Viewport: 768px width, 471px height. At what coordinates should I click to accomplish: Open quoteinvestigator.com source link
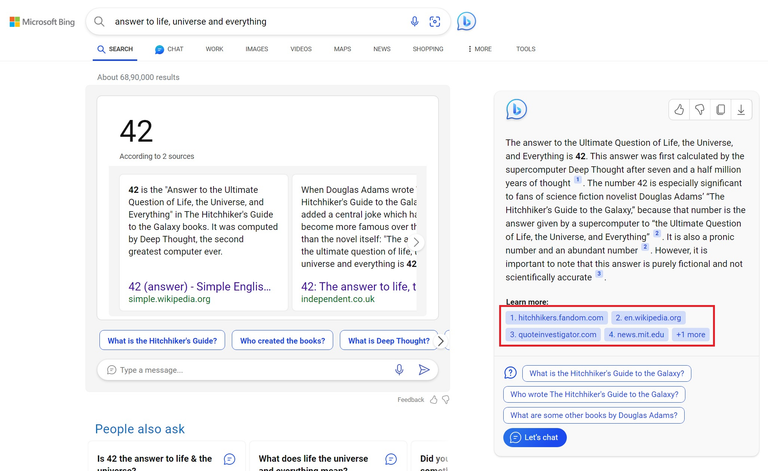(553, 334)
